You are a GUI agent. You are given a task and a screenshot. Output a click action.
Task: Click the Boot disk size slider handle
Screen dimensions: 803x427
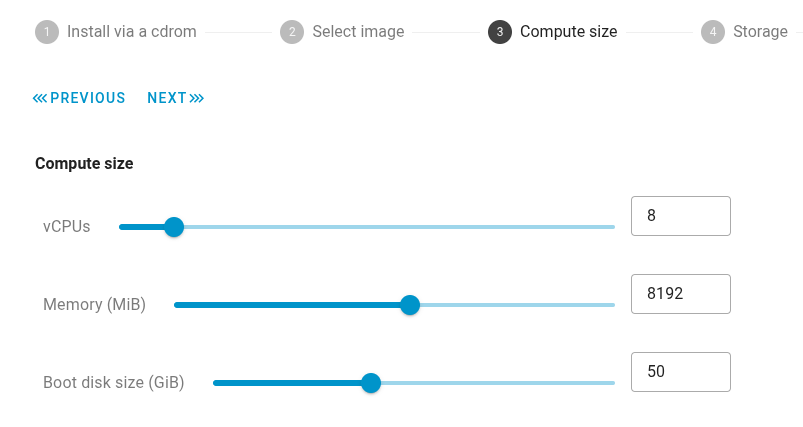coord(371,383)
